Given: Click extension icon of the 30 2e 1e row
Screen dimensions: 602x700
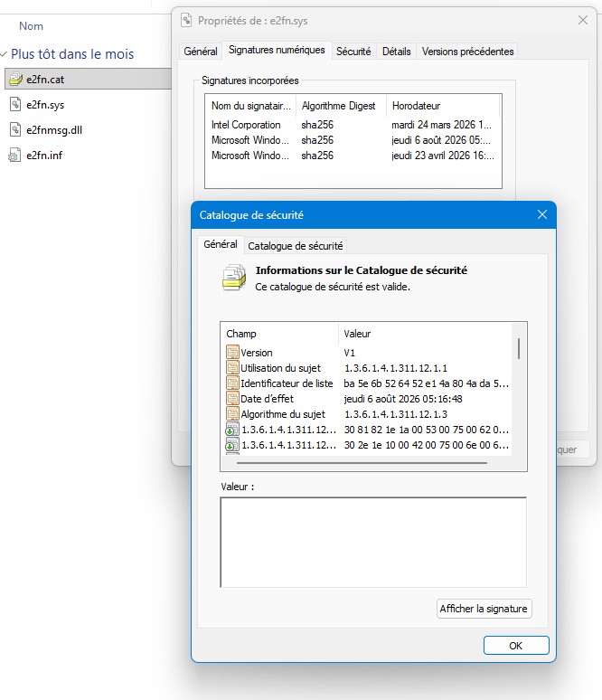Looking at the screenshot, I should [232, 445].
